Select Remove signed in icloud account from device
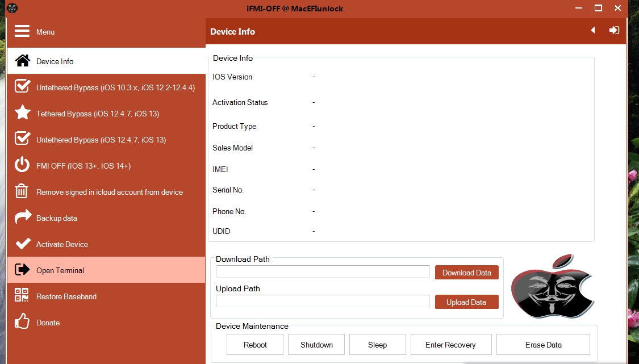Viewport: 639px width, 364px height. [106, 191]
